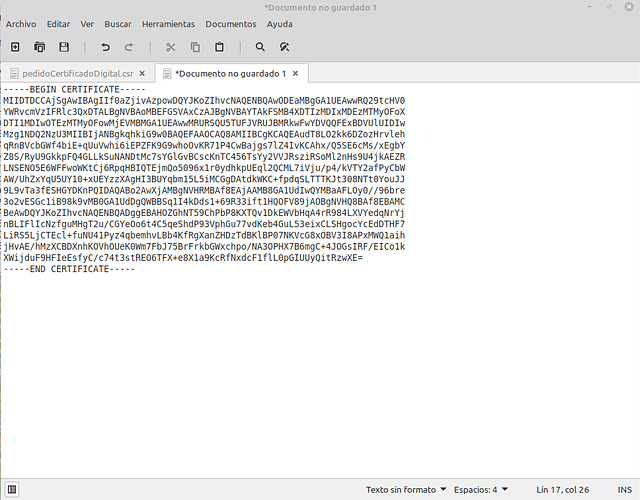Place cursor on END CERTIFICATE line
Viewport: 640px width, 500px height.
coord(69,269)
